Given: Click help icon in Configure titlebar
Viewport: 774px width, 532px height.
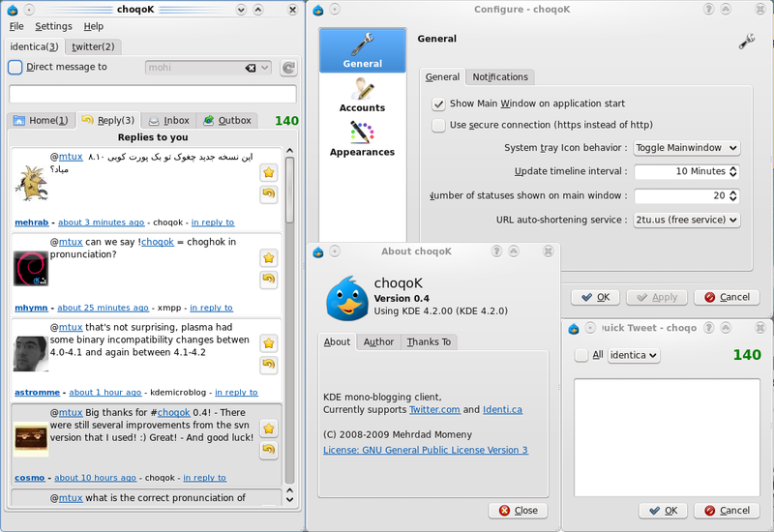Looking at the screenshot, I should tap(709, 9).
